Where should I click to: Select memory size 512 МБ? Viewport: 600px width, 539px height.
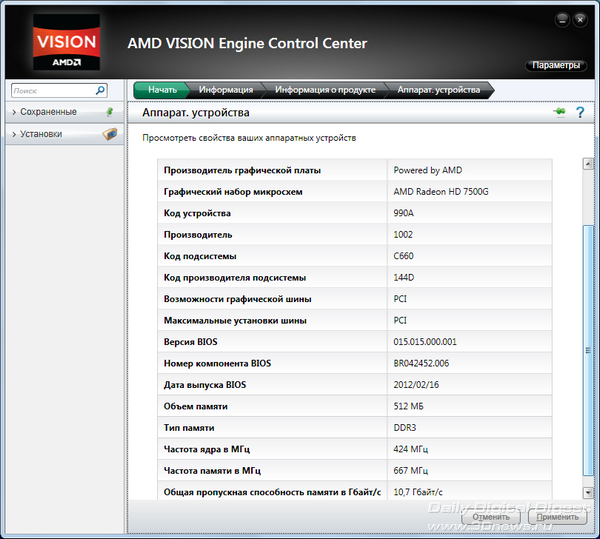[408, 406]
